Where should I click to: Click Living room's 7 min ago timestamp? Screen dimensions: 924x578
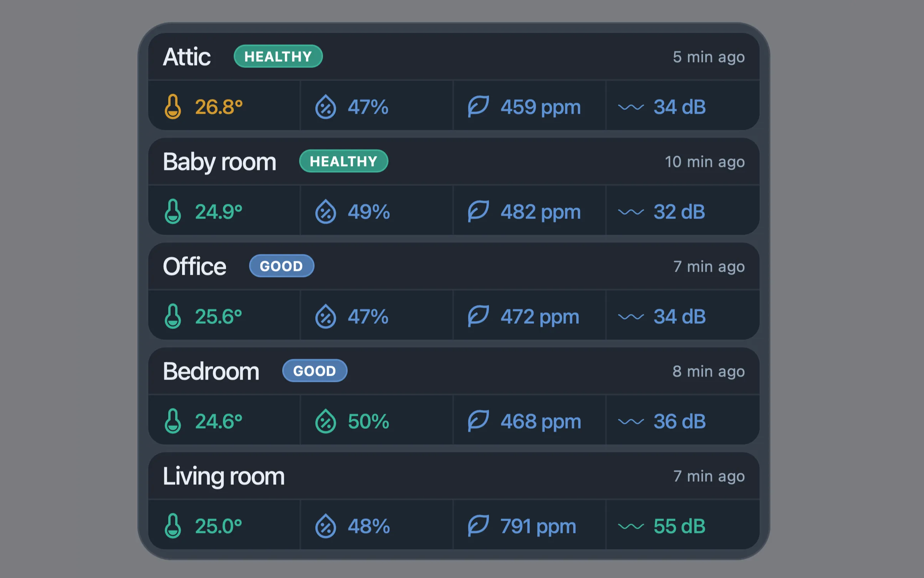coord(709,477)
